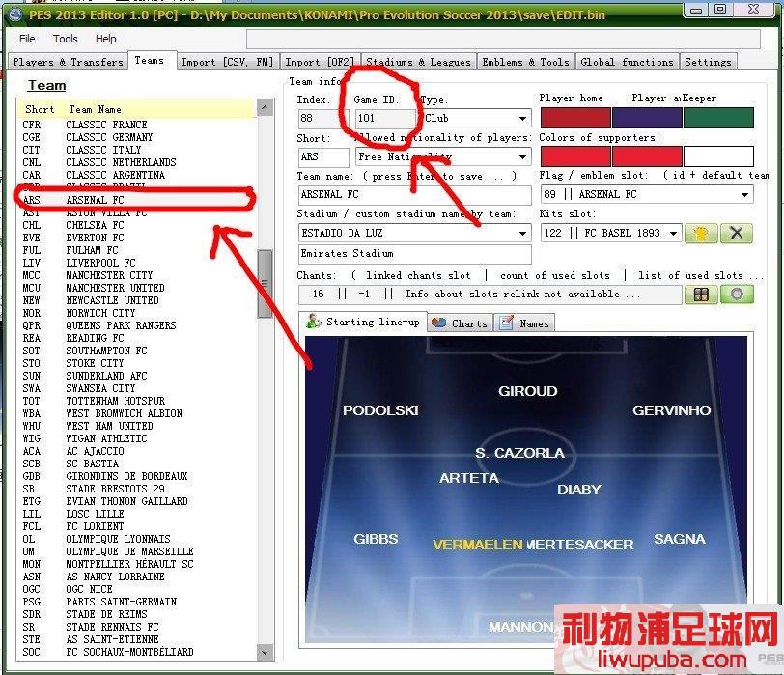Click the purple Player away color swatch
This screenshot has height=675, width=784.
tap(647, 118)
